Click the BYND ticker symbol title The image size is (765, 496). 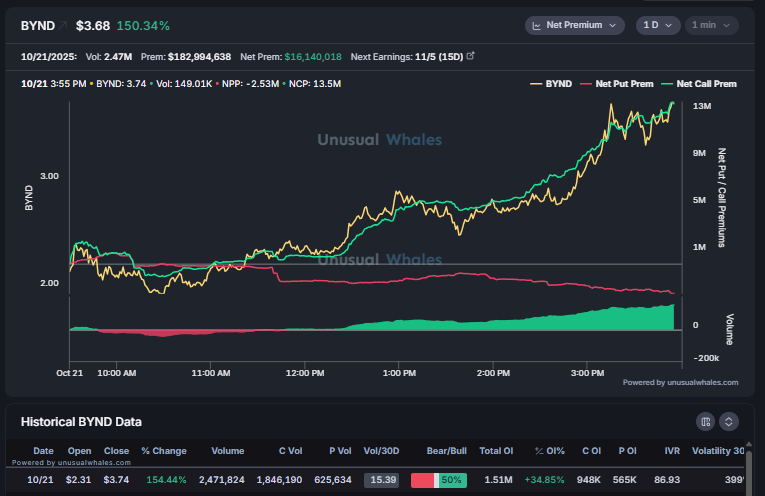coord(37,25)
